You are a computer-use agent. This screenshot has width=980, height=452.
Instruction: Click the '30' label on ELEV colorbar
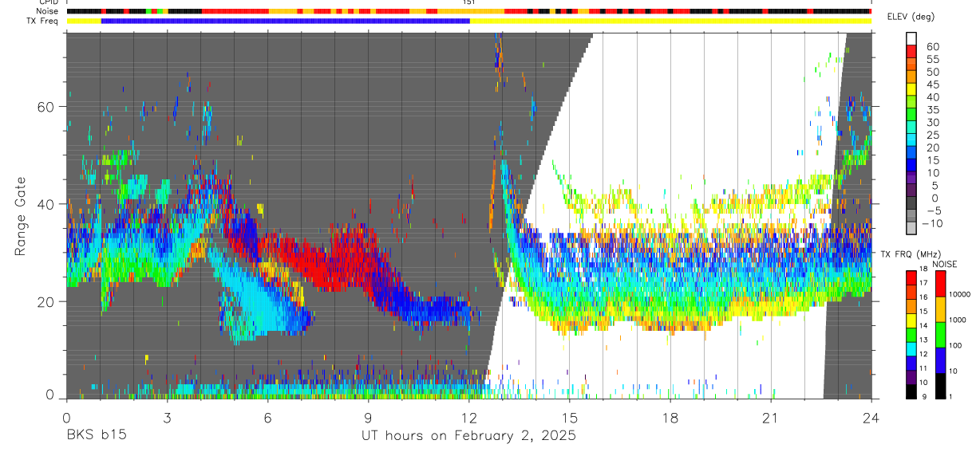tap(932, 122)
